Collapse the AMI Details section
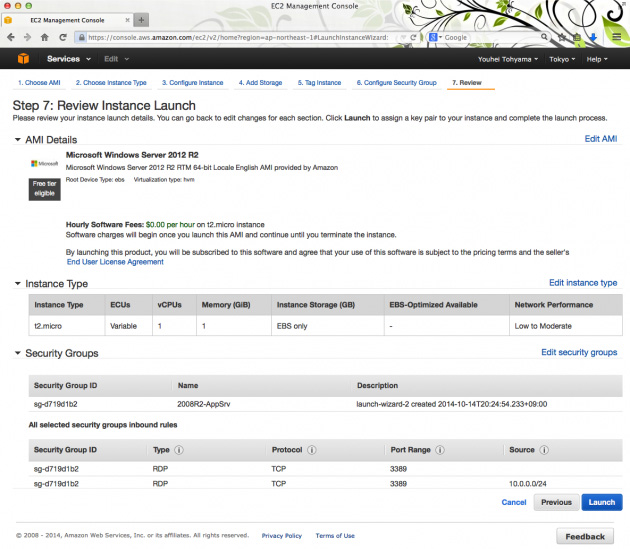Viewport: 630px width, 549px height. tap(18, 140)
